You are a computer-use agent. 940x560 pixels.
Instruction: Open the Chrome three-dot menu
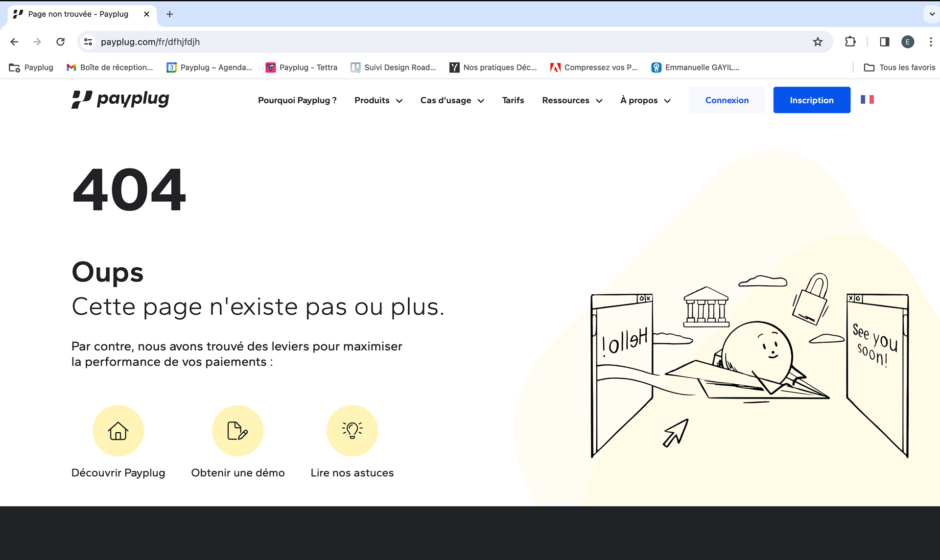pos(931,42)
